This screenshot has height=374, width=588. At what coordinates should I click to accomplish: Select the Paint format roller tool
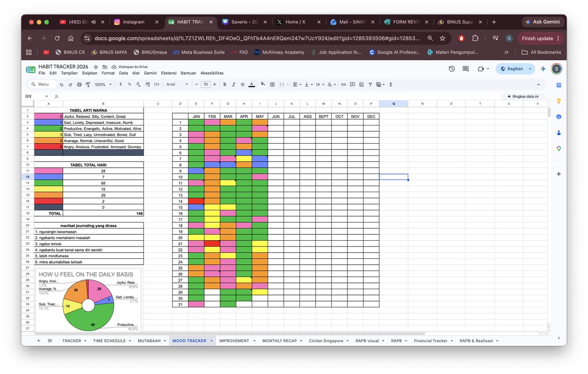pos(88,84)
